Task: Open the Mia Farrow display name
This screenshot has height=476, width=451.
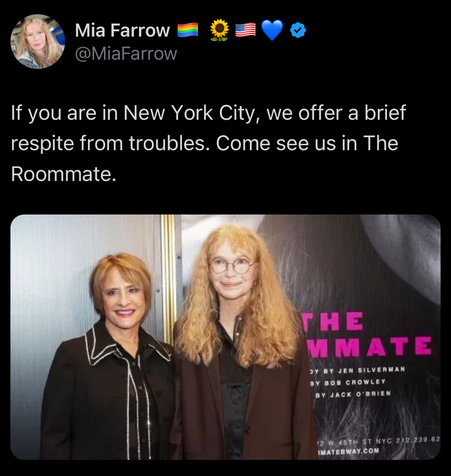Action: click(x=123, y=30)
